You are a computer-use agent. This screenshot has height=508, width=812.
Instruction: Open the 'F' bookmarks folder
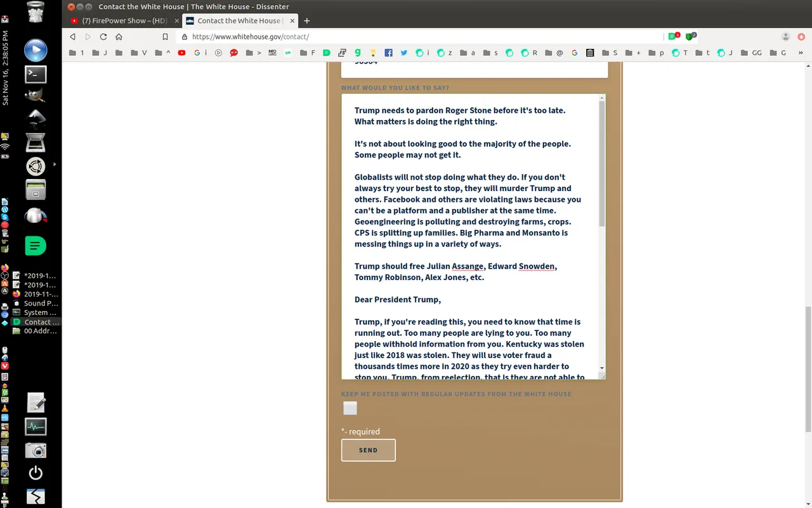click(308, 53)
